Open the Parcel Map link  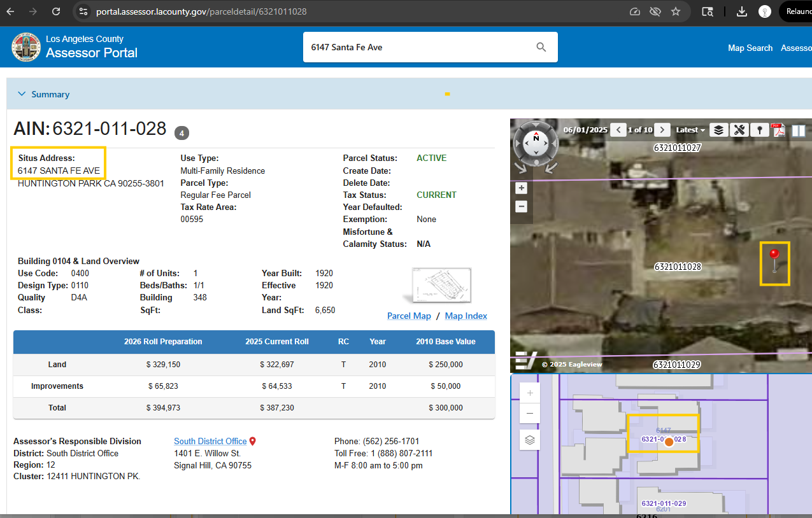pyautogui.click(x=409, y=316)
